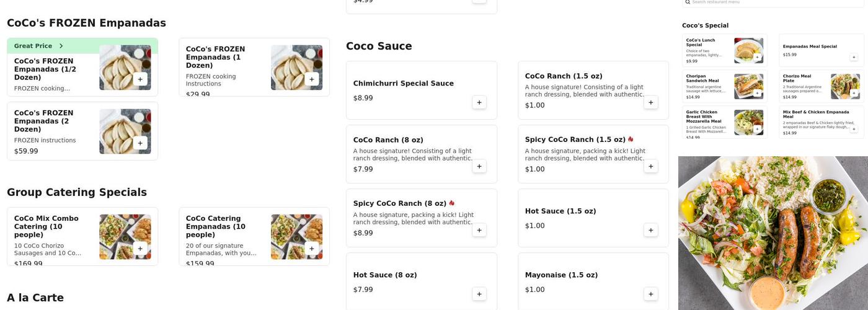Add CoCo Ranch (8 oz) to cart
868x310 pixels.
pyautogui.click(x=479, y=166)
